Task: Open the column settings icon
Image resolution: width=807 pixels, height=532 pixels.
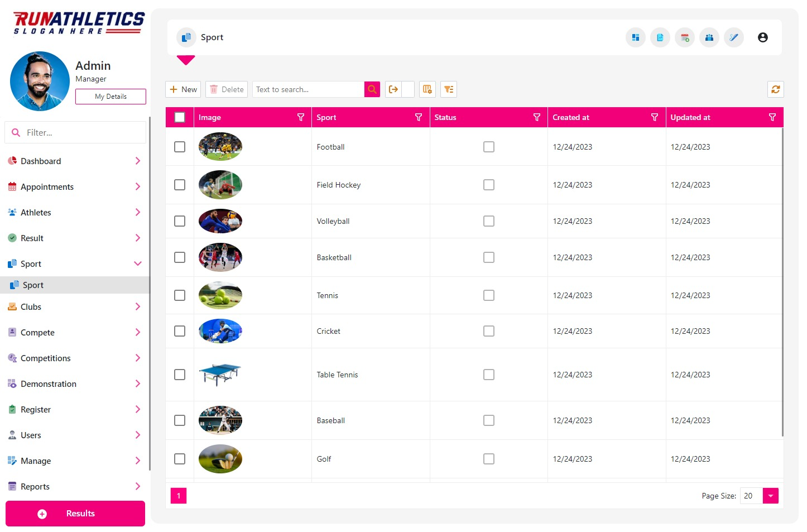Action: (427, 89)
